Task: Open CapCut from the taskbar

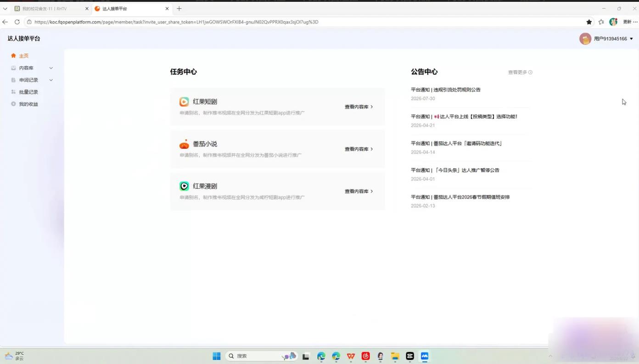Action: pos(410,356)
